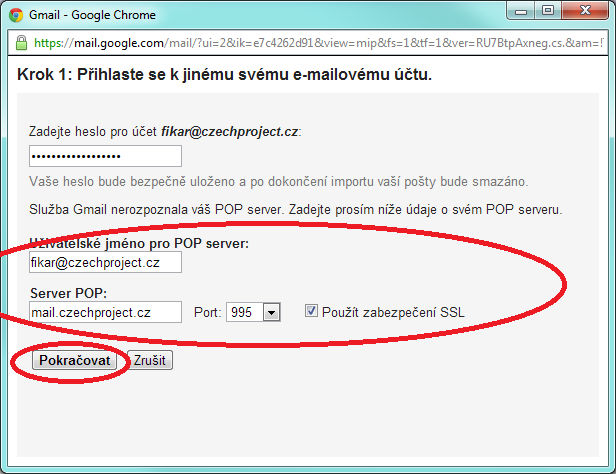Click the Pokračovat button
The width and height of the screenshot is (616, 474).
(x=75, y=360)
